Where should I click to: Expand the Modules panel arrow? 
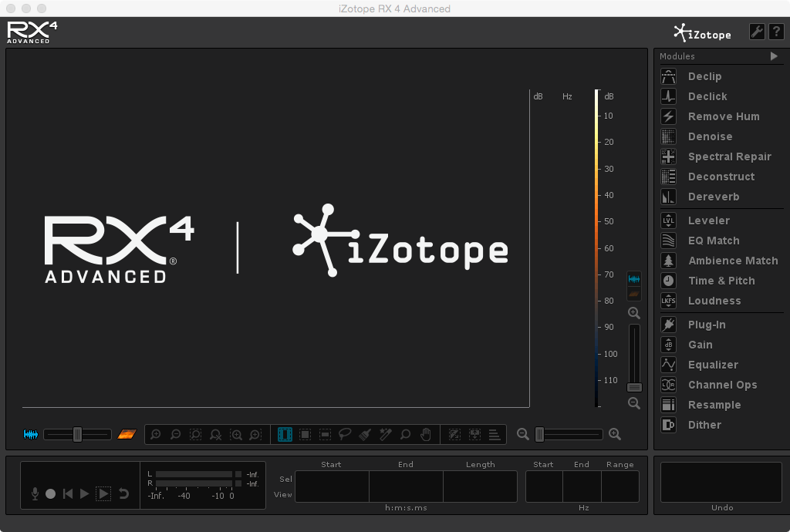[x=774, y=56]
